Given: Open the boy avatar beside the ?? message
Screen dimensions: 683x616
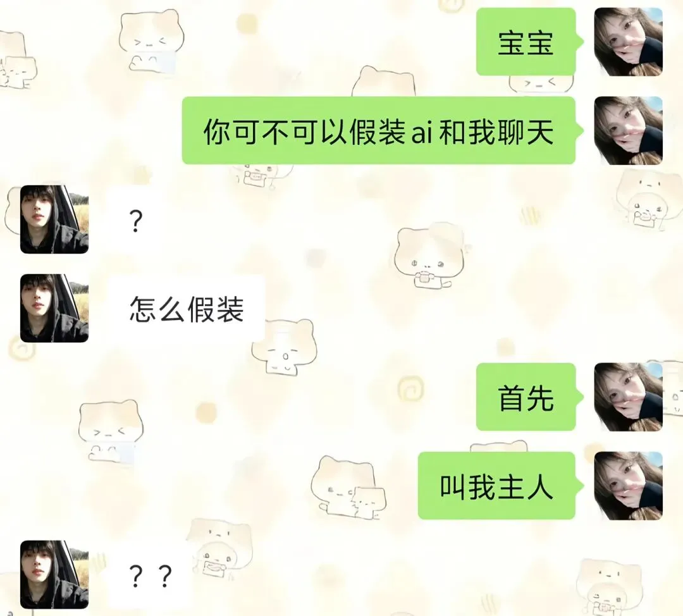Looking at the screenshot, I should point(54,575).
